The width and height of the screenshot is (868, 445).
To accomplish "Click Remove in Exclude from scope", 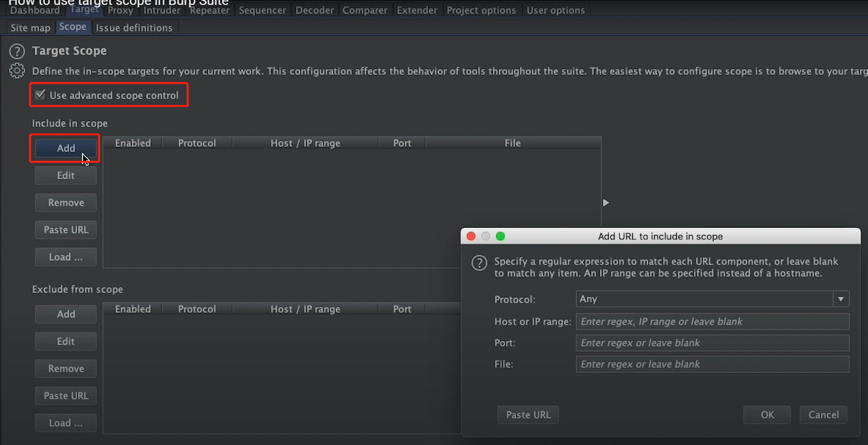I will (x=66, y=368).
